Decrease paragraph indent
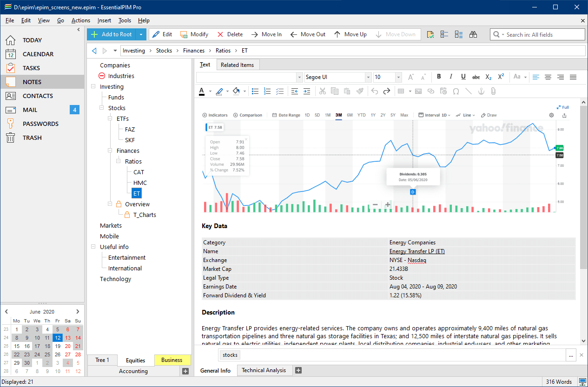This screenshot has width=588, height=387. (295, 92)
